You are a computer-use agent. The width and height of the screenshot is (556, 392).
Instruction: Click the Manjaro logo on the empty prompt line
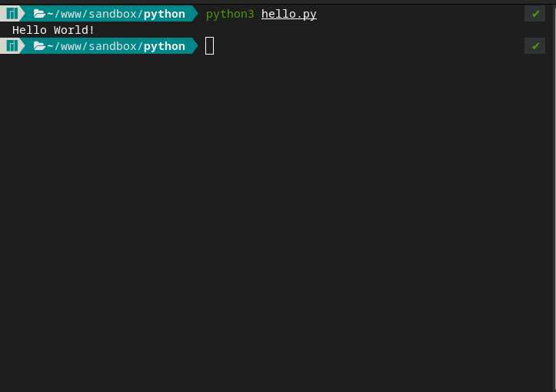(12, 46)
